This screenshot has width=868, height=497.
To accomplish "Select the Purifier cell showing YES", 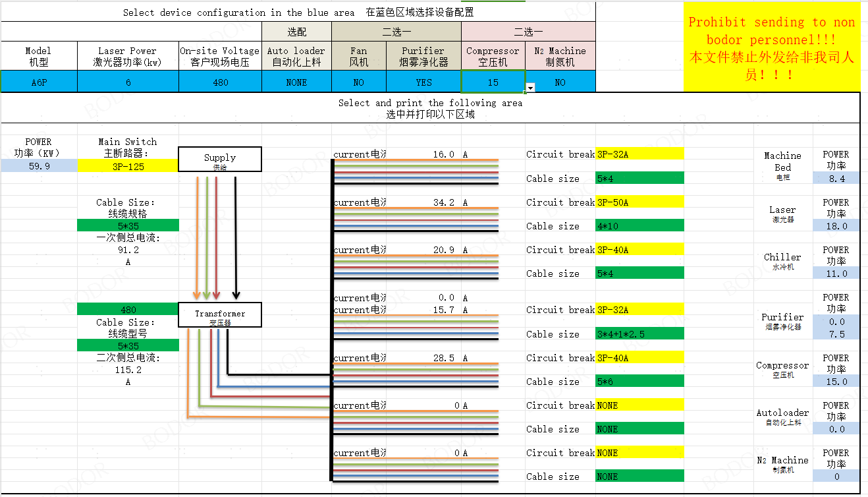I will (x=423, y=82).
